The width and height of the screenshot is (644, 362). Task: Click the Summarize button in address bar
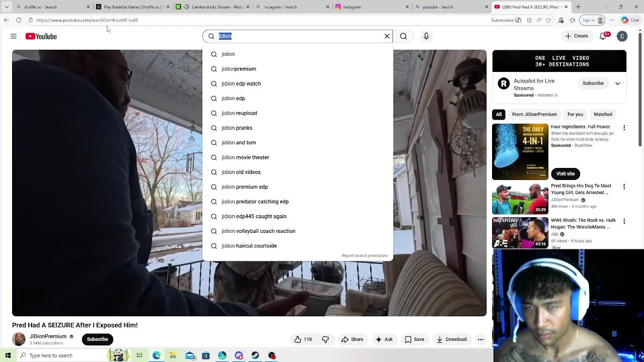pyautogui.click(x=506, y=20)
